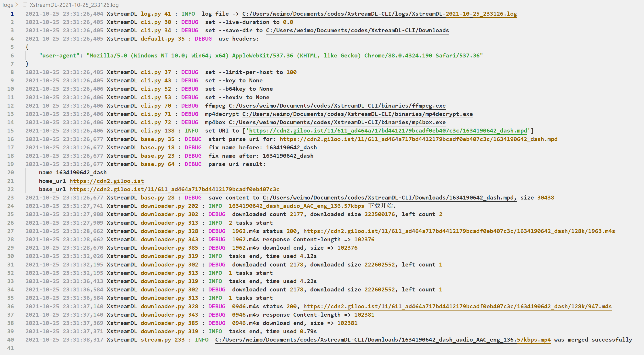Open the merged 57kbps.mp4 file path
Screen dimensions: 644x355
(x=382, y=340)
